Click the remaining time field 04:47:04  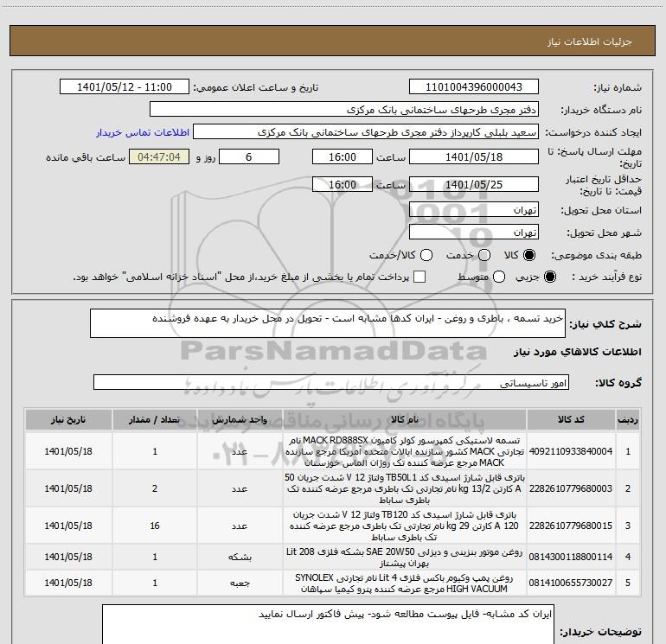[x=159, y=156]
